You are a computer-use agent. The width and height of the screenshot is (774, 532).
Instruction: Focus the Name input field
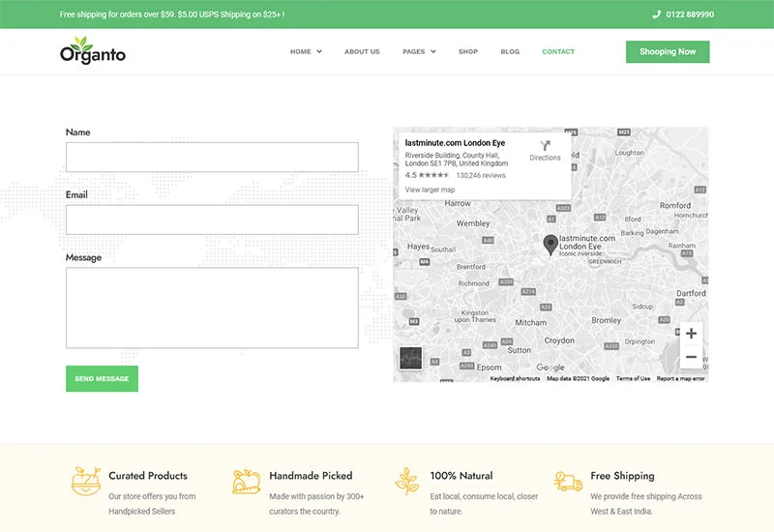click(x=212, y=157)
